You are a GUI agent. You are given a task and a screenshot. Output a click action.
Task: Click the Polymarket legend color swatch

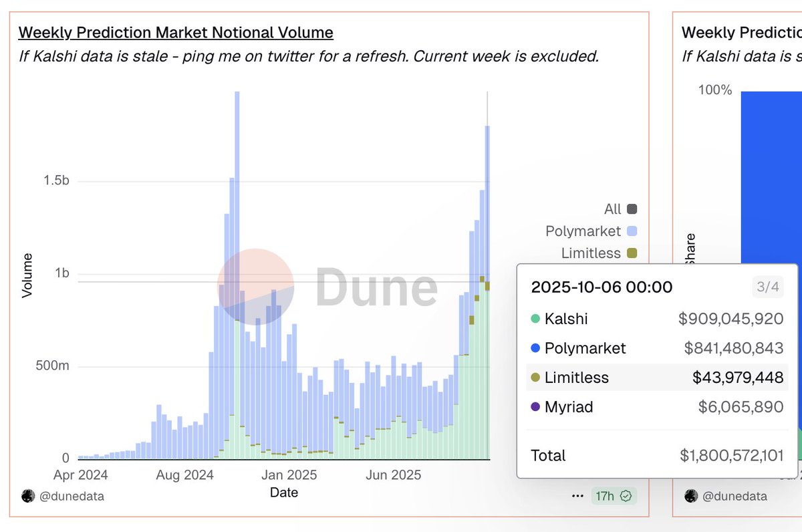click(632, 231)
